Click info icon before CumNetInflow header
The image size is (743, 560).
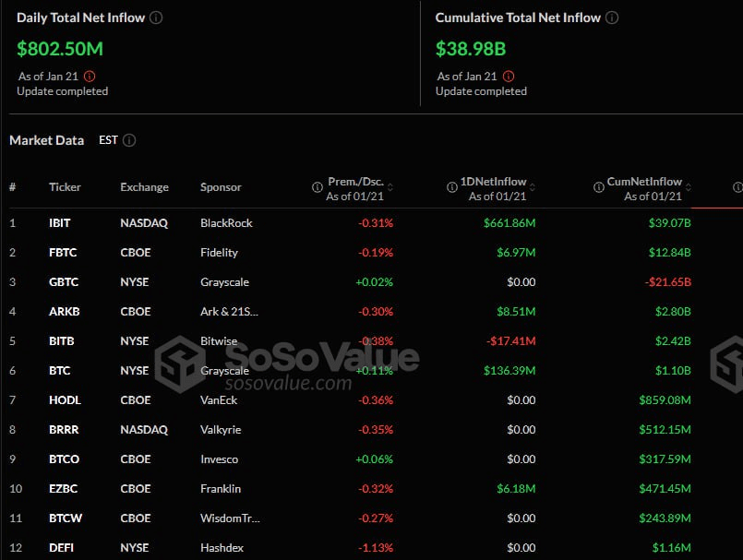(599, 187)
